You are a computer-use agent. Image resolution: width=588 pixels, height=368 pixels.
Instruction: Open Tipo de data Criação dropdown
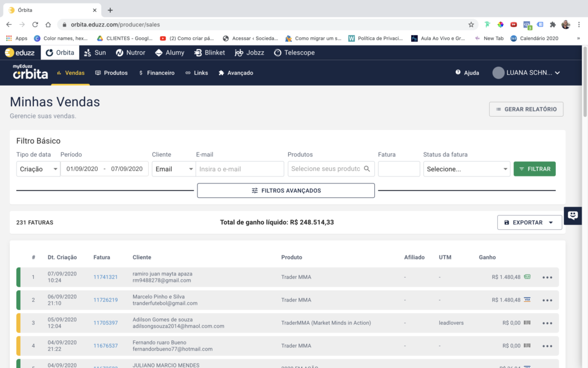coord(38,169)
